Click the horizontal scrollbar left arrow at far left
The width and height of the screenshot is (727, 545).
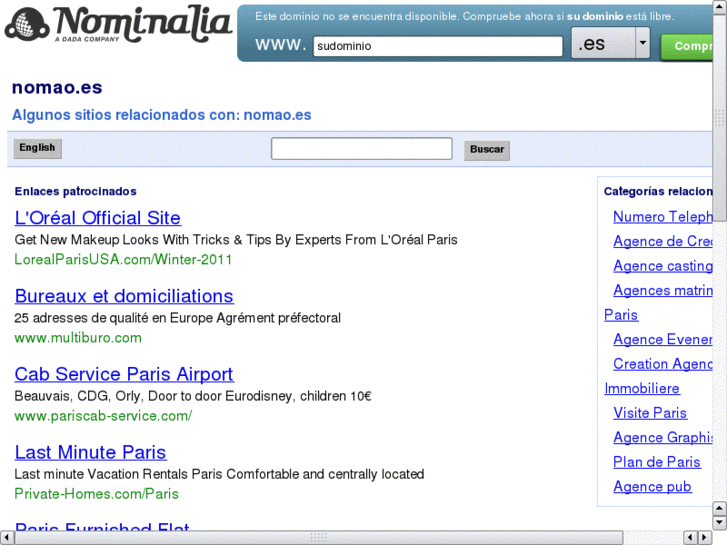click(6, 538)
